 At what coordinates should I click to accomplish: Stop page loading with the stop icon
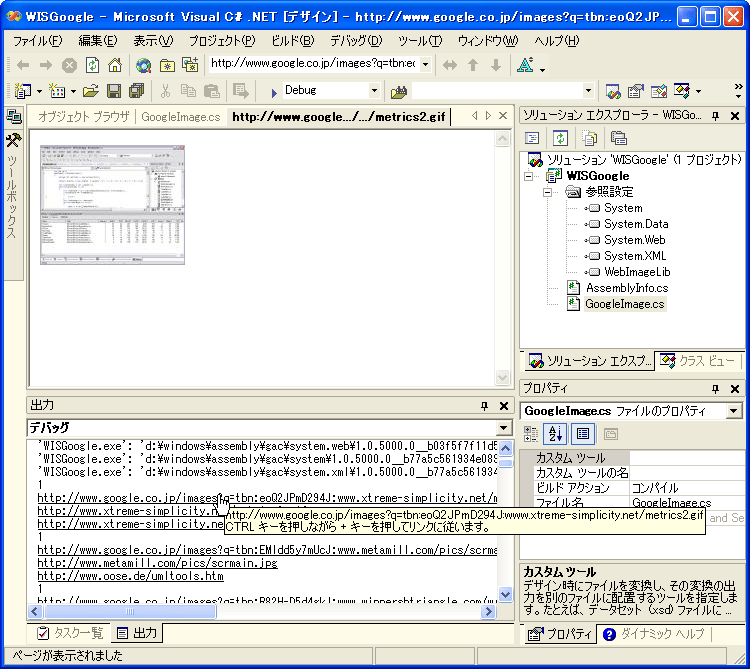pyautogui.click(x=69, y=65)
